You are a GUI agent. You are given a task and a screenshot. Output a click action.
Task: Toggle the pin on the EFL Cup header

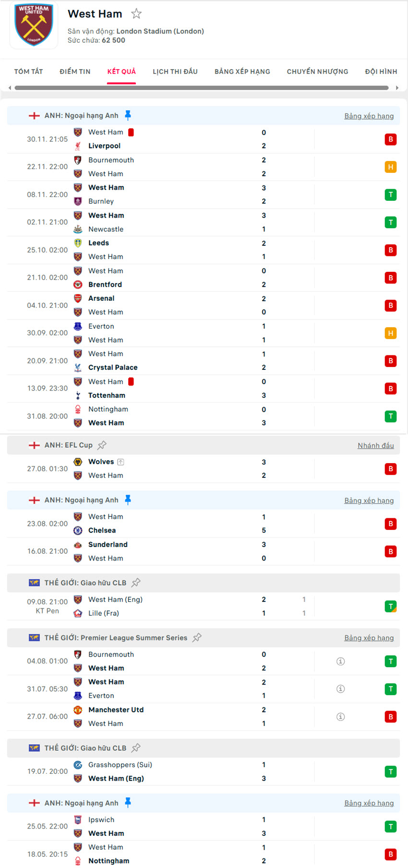(102, 444)
